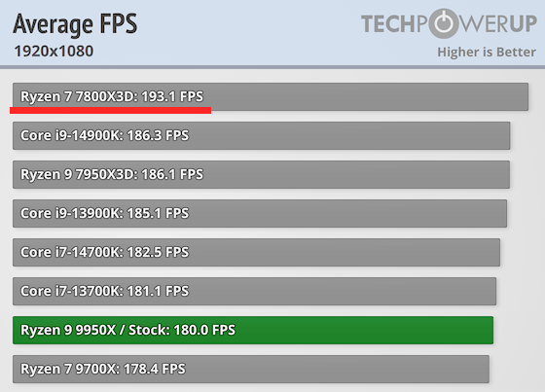Click the Core i9-14900K result bar
This screenshot has height=392, width=545.
point(262,135)
